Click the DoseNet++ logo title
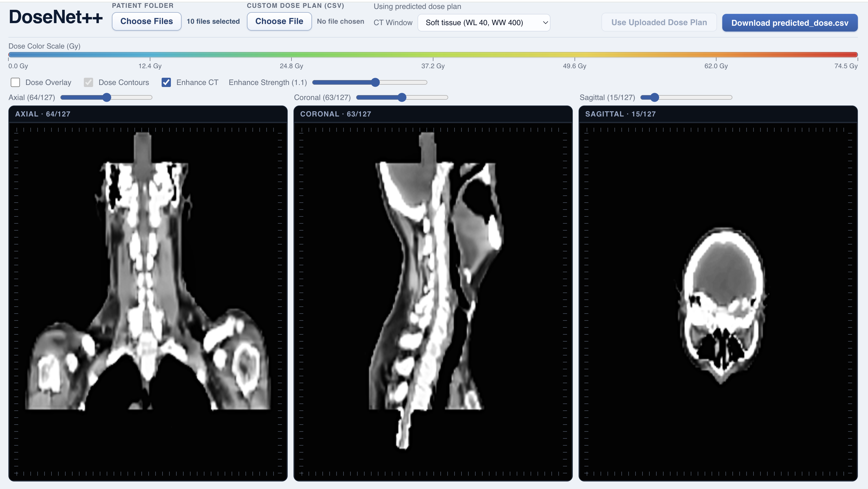Image resolution: width=868 pixels, height=489 pixels. point(56,17)
